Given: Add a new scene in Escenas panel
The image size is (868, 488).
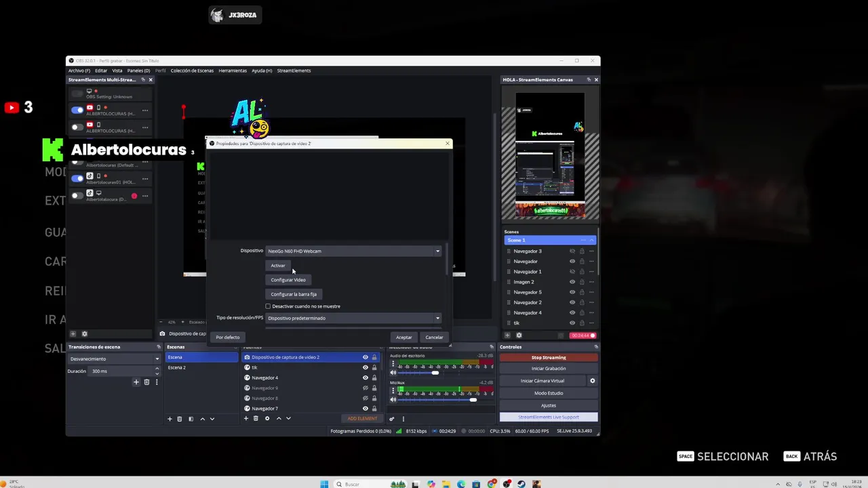Looking at the screenshot, I should 170,419.
